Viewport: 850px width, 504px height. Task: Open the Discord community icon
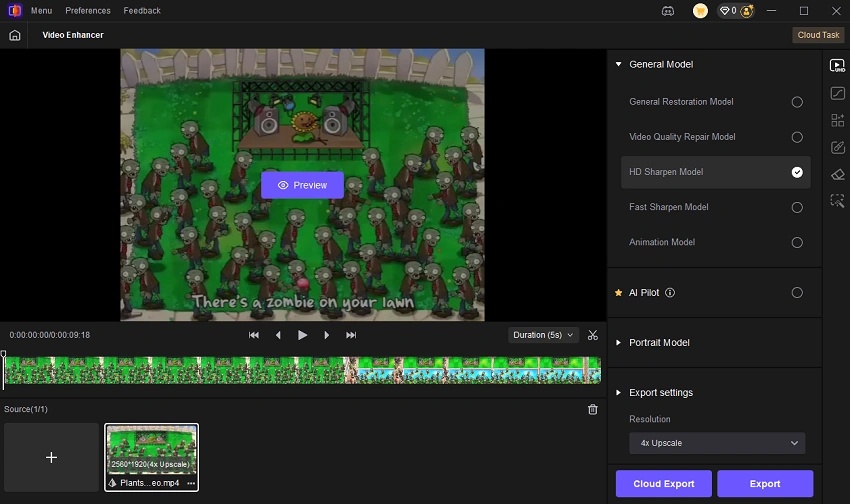click(x=668, y=11)
